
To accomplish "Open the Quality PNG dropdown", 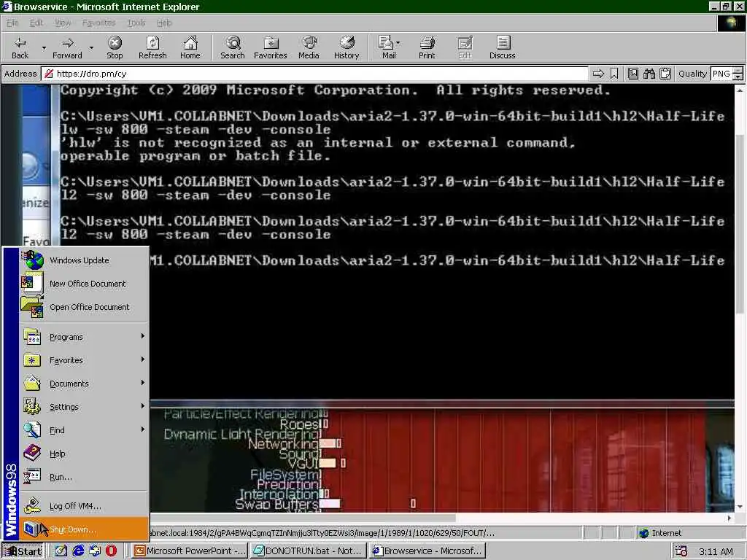I will click(738, 74).
